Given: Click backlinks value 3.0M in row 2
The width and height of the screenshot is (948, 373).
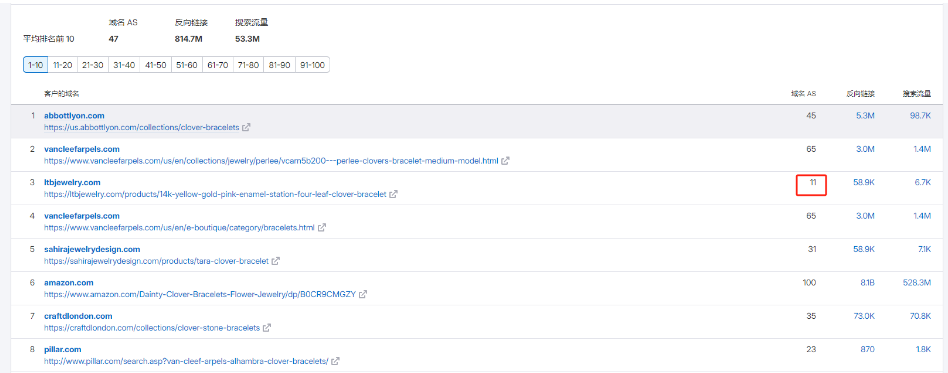Looking at the screenshot, I should [x=865, y=149].
